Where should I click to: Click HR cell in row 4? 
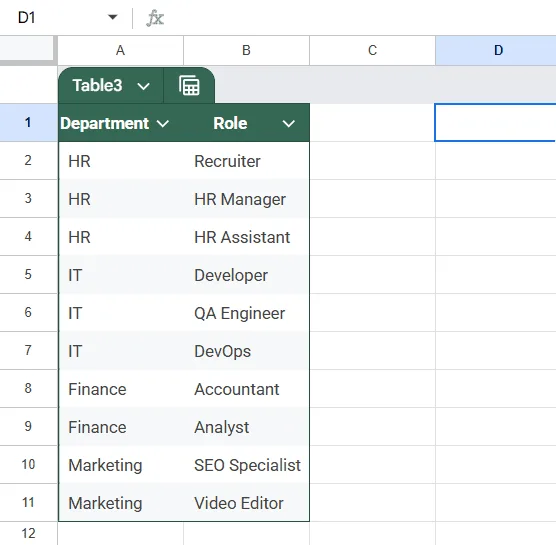tap(121, 237)
